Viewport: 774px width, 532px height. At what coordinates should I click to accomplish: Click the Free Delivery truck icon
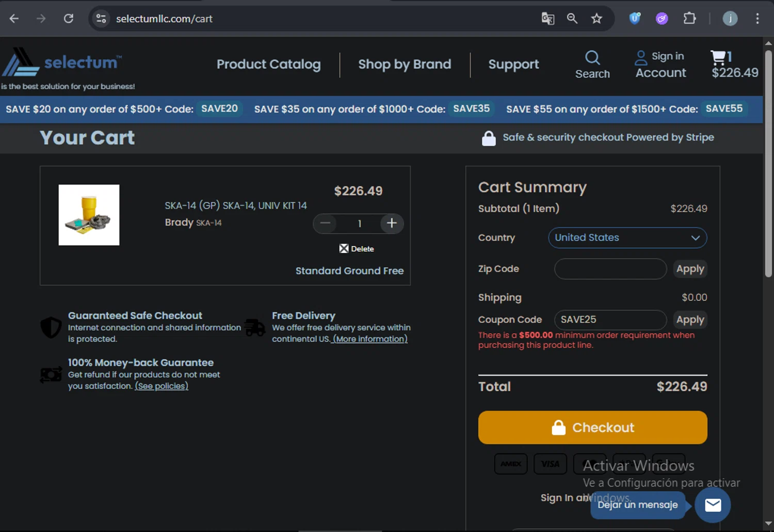click(255, 328)
